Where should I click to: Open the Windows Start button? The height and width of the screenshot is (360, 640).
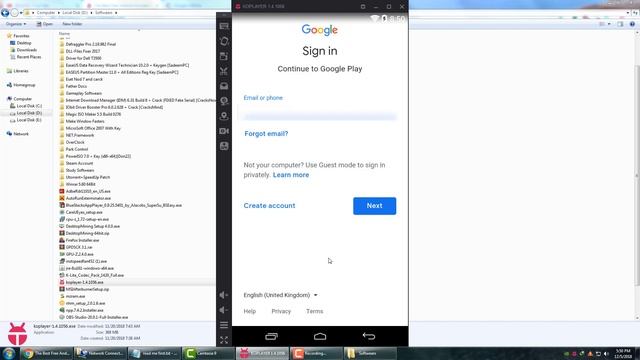[9, 353]
